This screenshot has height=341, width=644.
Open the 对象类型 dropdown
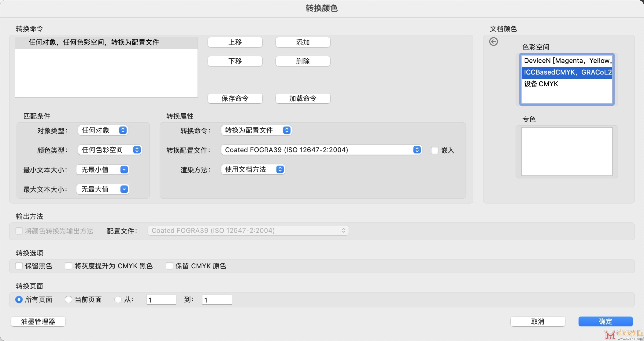tap(103, 130)
